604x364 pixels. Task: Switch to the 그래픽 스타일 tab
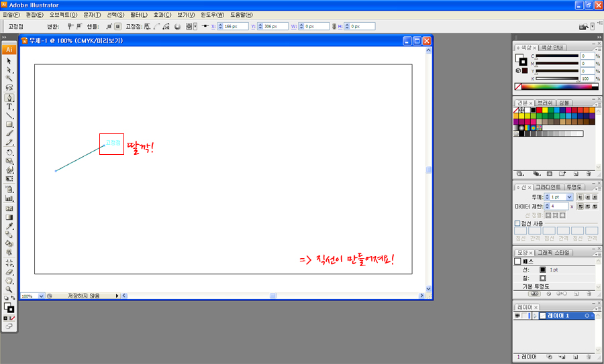554,253
